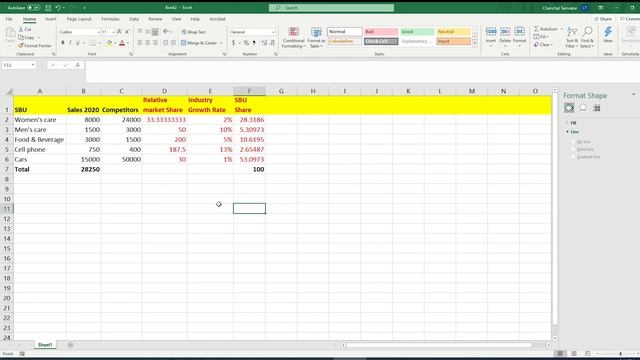This screenshot has height=360, width=640.
Task: Apply the yellow fill color
Action: [109, 43]
